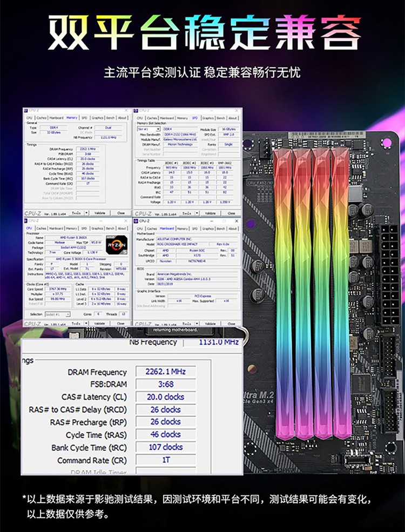Click the PCI-Express Graphic Interface version field
The width and height of the screenshot is (405, 532).
coord(203,296)
